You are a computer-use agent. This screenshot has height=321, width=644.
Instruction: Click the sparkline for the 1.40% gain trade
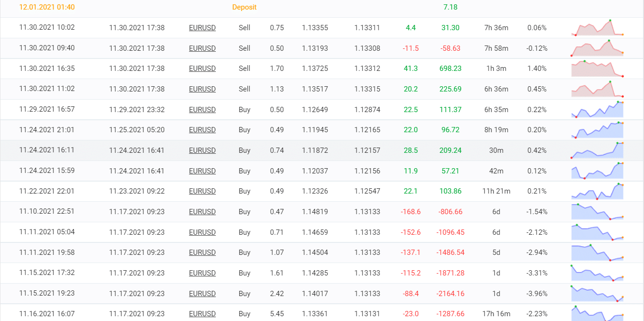coord(597,69)
